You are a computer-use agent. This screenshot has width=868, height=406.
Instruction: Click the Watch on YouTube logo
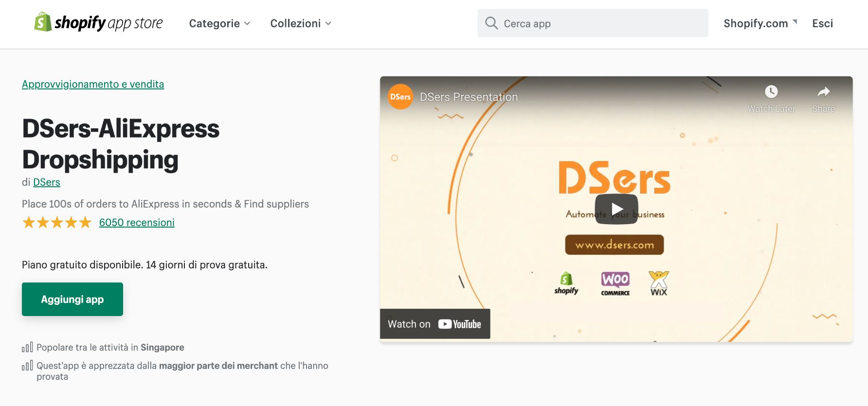tap(459, 324)
